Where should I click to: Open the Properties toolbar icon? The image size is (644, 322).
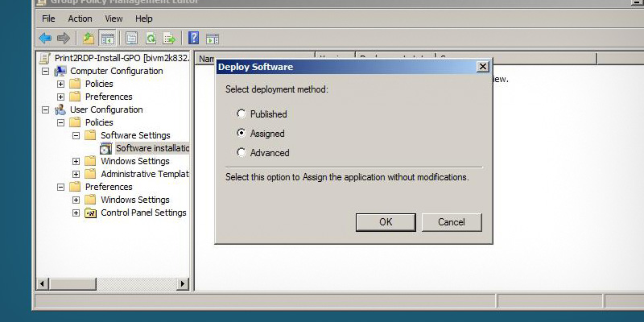click(x=131, y=38)
